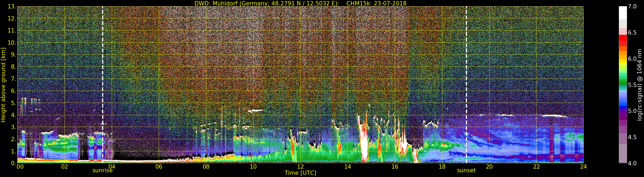Image resolution: width=644 pixels, height=177 pixels.
Task: Click the '8.' height axis tick label
Action: point(14,67)
